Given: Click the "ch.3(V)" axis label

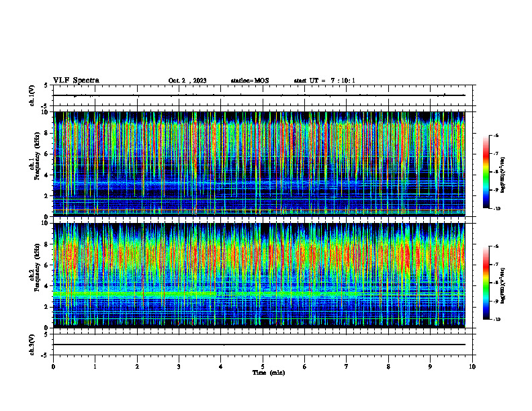Looking at the screenshot, I should pos(32,345).
